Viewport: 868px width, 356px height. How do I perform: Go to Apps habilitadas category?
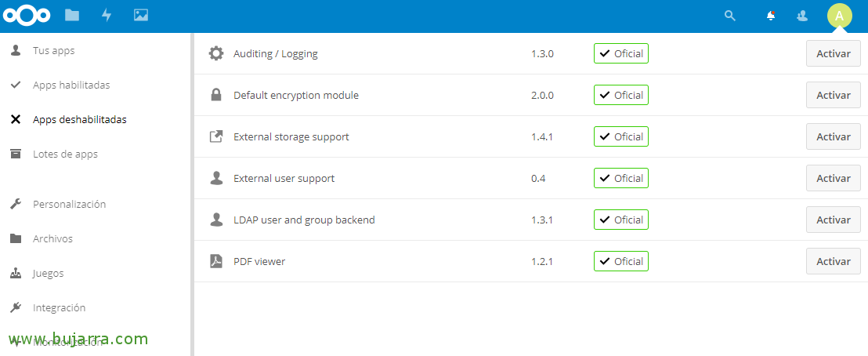(x=71, y=85)
